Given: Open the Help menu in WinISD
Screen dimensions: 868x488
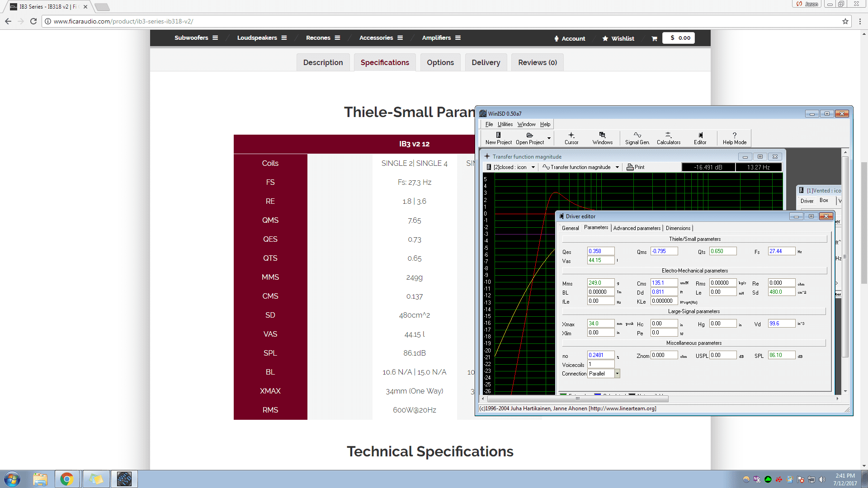Looking at the screenshot, I should pos(545,124).
